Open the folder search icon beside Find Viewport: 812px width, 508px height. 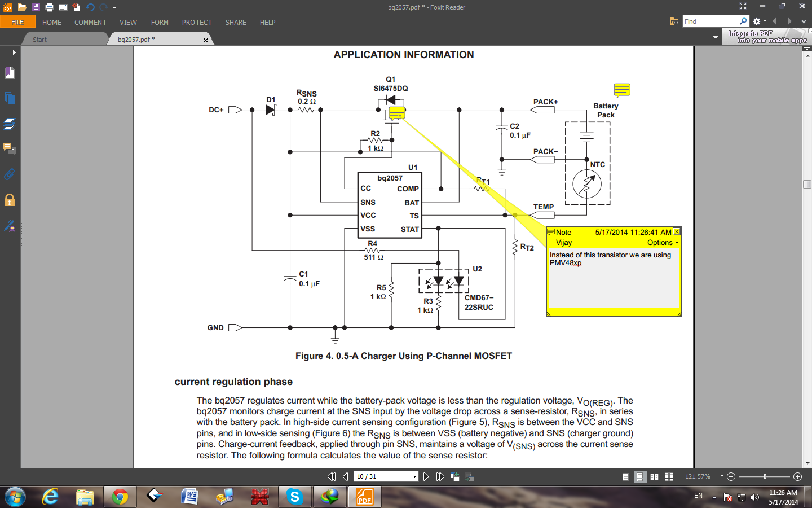tap(674, 21)
